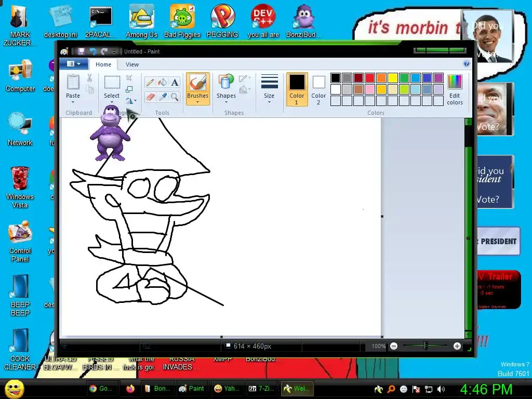Open the Network desktop icon

(x=20, y=129)
